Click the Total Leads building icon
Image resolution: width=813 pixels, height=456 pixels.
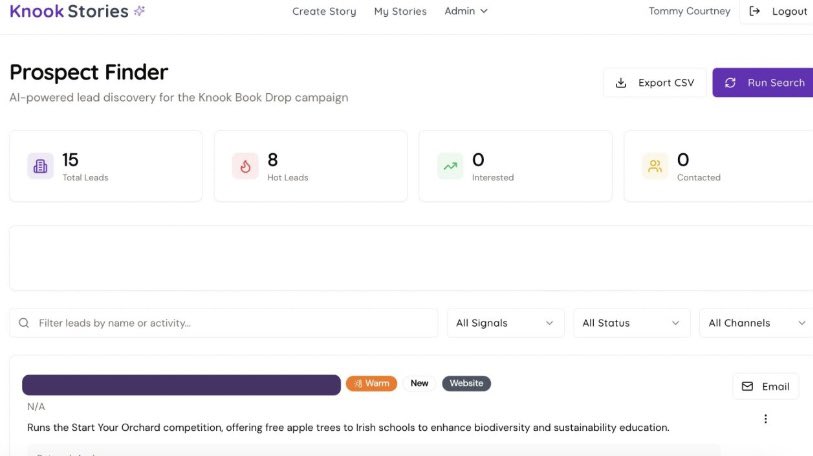tap(40, 166)
